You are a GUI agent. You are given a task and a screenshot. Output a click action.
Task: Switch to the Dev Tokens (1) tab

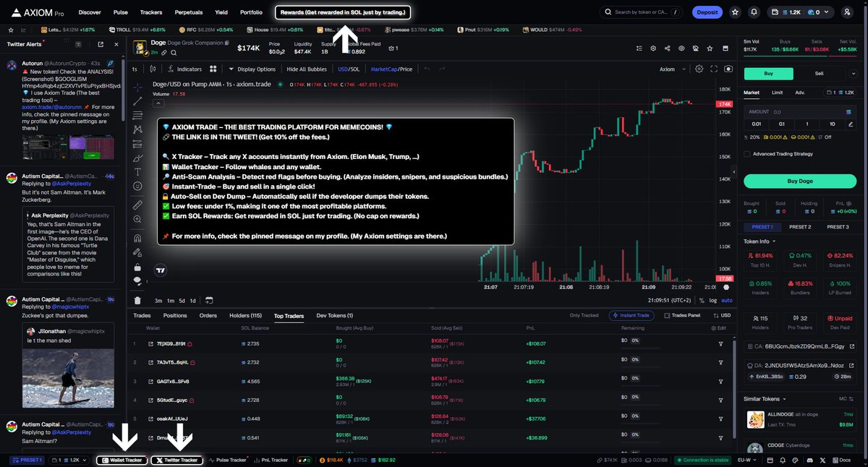click(335, 316)
